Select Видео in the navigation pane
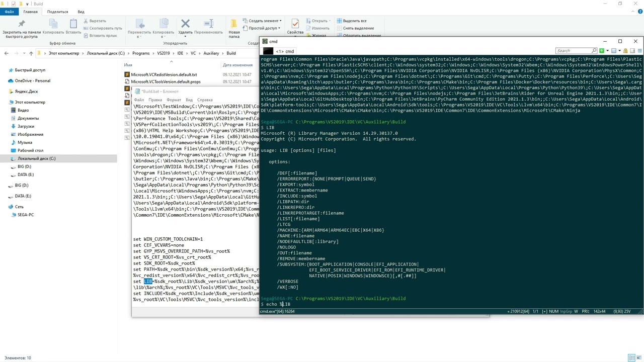This screenshot has width=644, height=362. click(23, 110)
